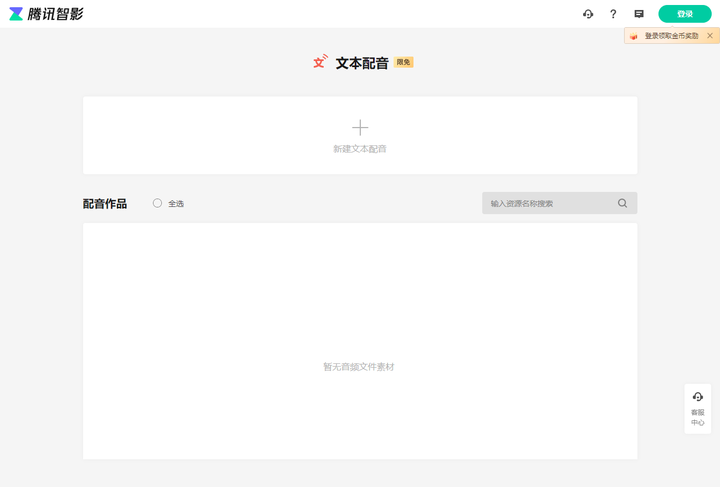Toggle the 全选 radio button
The image size is (720, 487).
(158, 203)
